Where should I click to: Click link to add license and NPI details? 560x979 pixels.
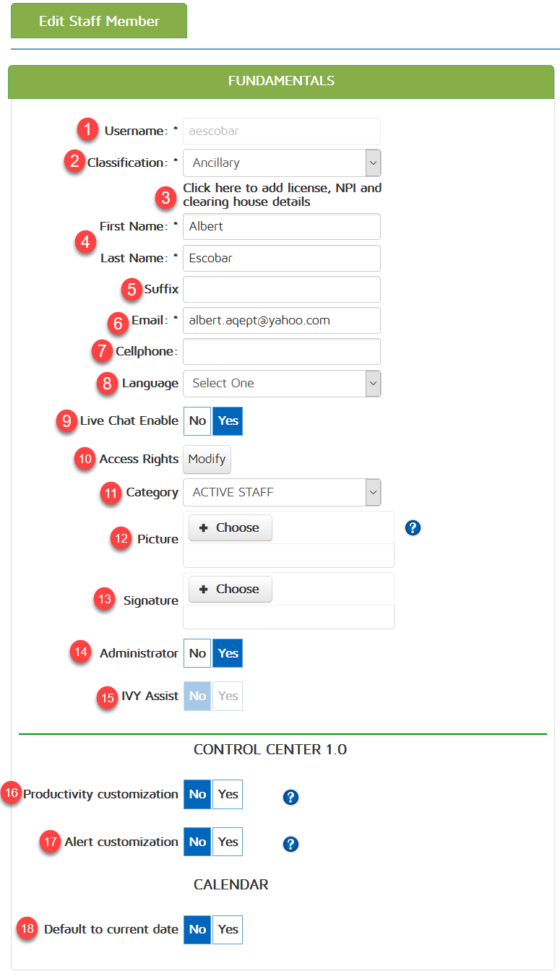[x=282, y=195]
